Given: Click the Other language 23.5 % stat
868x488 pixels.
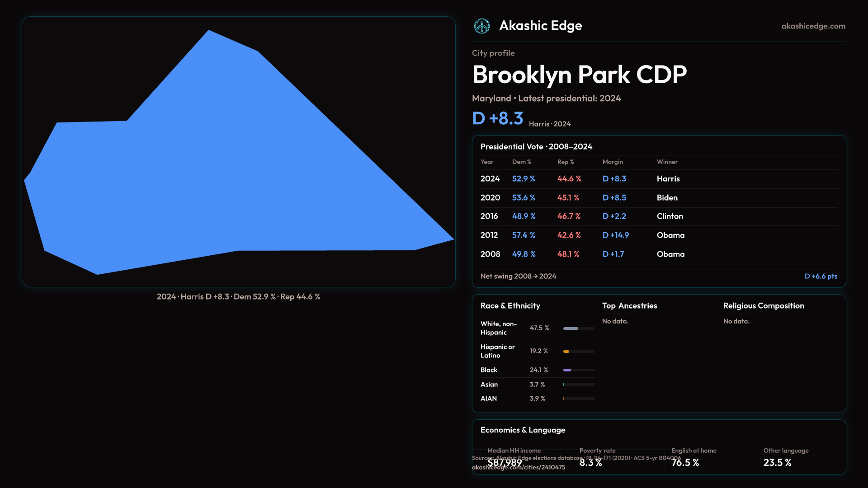Looking at the screenshot, I should (777, 463).
